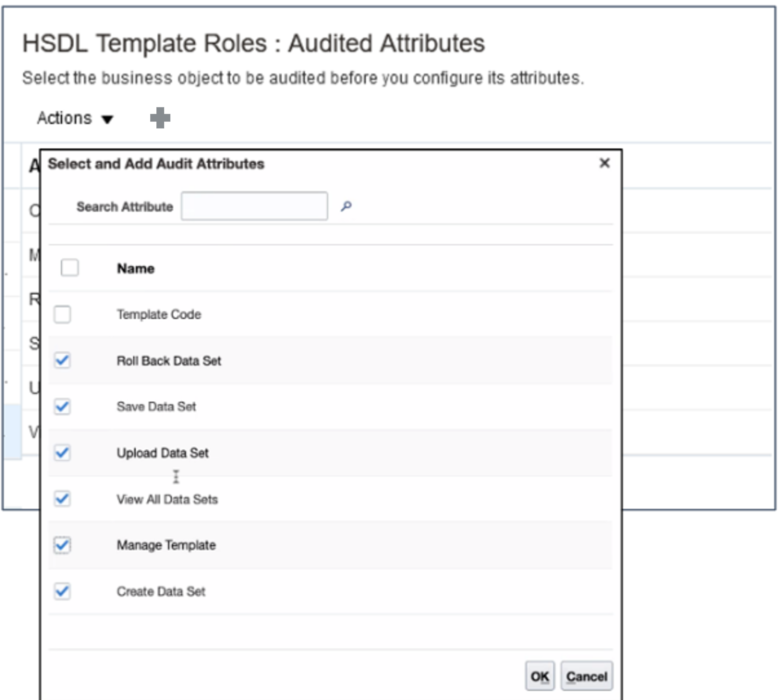Enable the Template Code checkbox
The width and height of the screenshot is (778, 700).
point(62,314)
